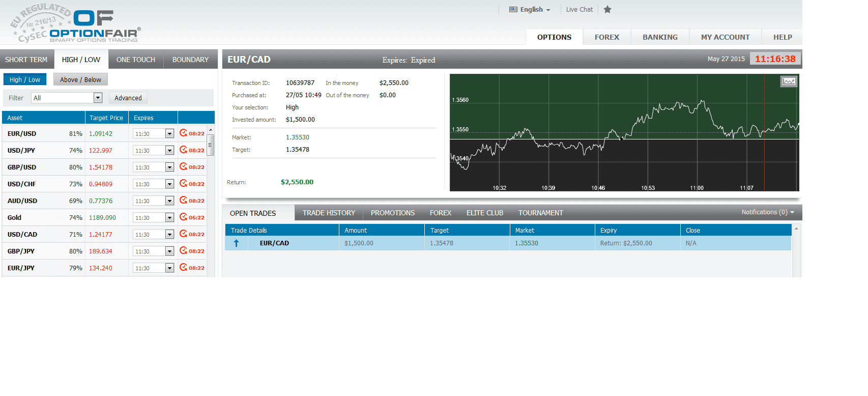Click the Gold clock timer icon

click(183, 217)
